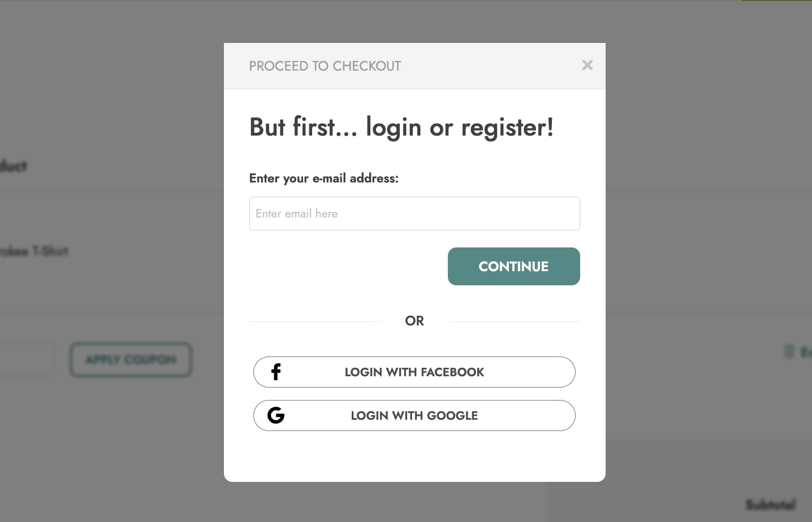The image size is (812, 522).
Task: Choose Login with Facebook
Action: [x=414, y=372]
